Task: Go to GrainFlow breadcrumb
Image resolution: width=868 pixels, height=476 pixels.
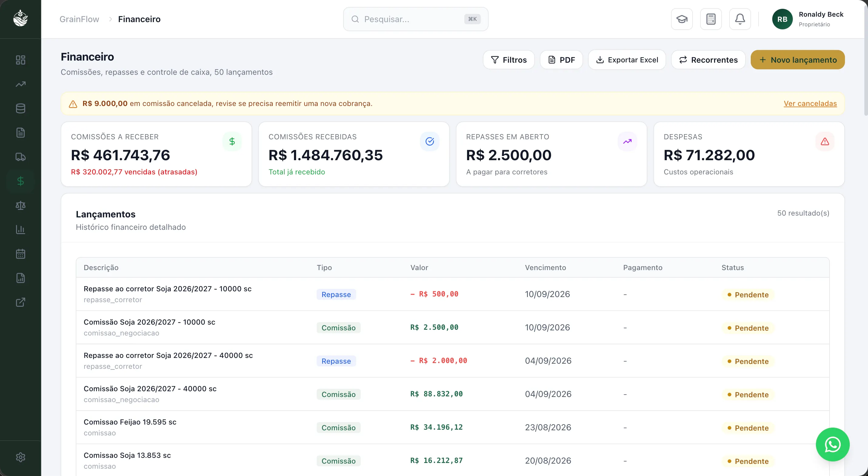Action: 79,19
